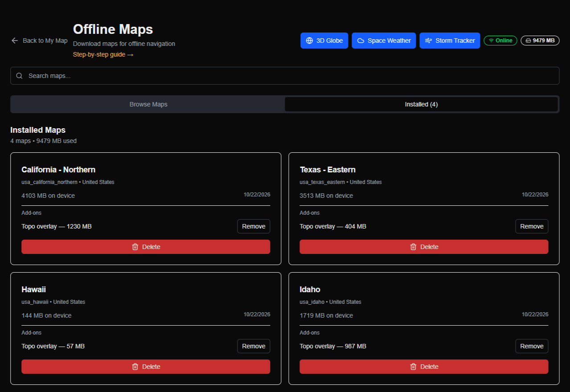
Task: Click the cloud icon on the Space Weather button
Action: (361, 41)
